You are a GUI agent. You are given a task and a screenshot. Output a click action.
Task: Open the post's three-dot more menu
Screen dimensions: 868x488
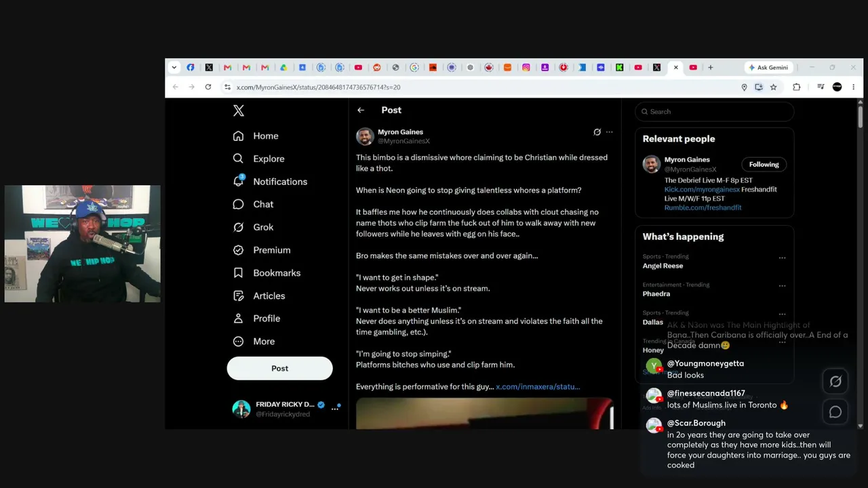click(609, 132)
